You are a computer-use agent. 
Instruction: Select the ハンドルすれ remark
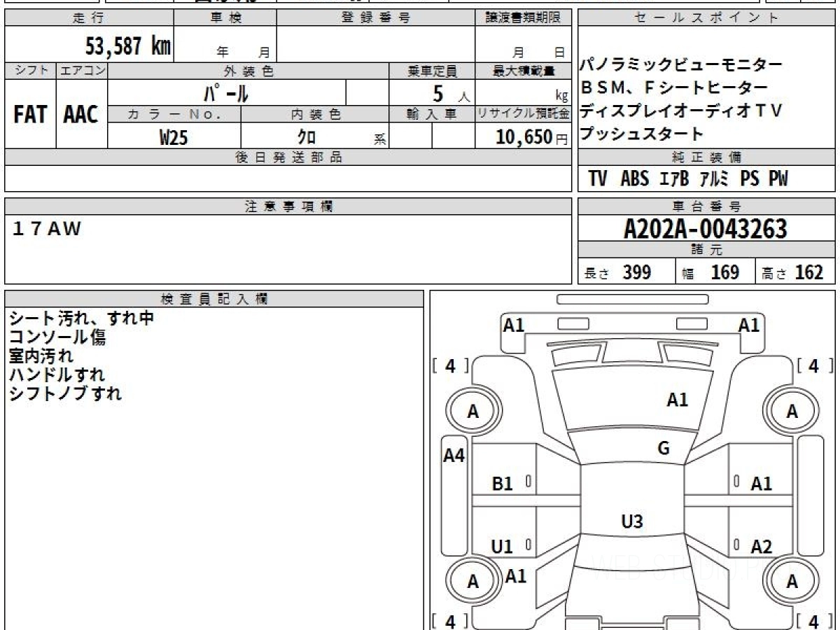pos(57,375)
